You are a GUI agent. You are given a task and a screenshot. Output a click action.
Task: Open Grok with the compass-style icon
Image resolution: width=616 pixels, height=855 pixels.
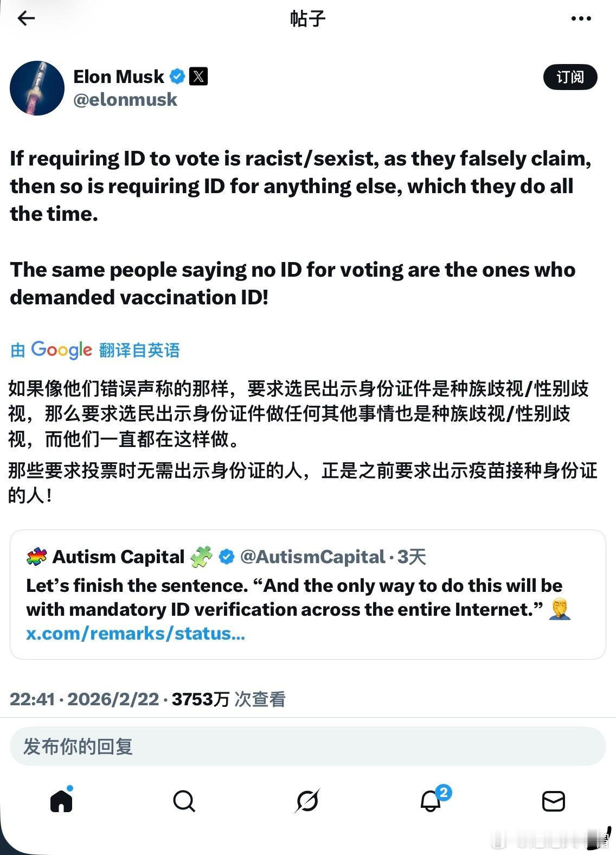point(308,800)
